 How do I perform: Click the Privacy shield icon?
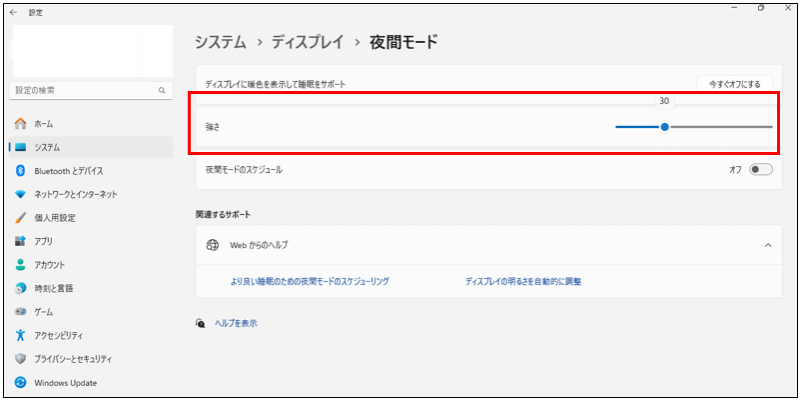pyautogui.click(x=20, y=359)
